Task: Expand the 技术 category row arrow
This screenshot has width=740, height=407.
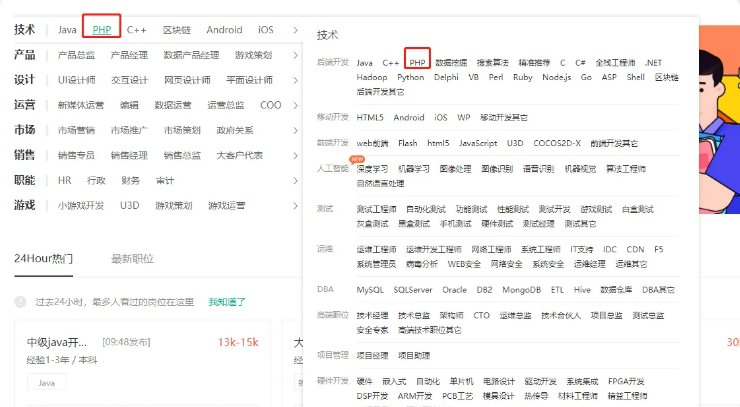Action: coord(295,30)
